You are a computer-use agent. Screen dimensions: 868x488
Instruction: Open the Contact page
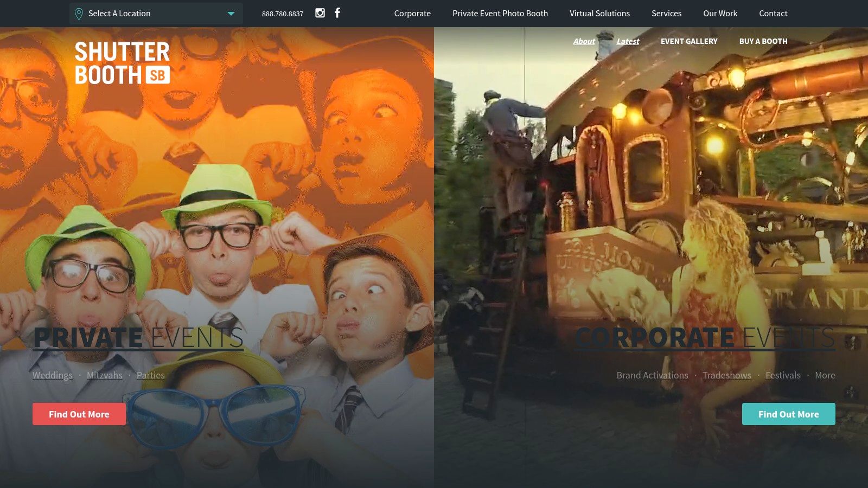click(773, 14)
